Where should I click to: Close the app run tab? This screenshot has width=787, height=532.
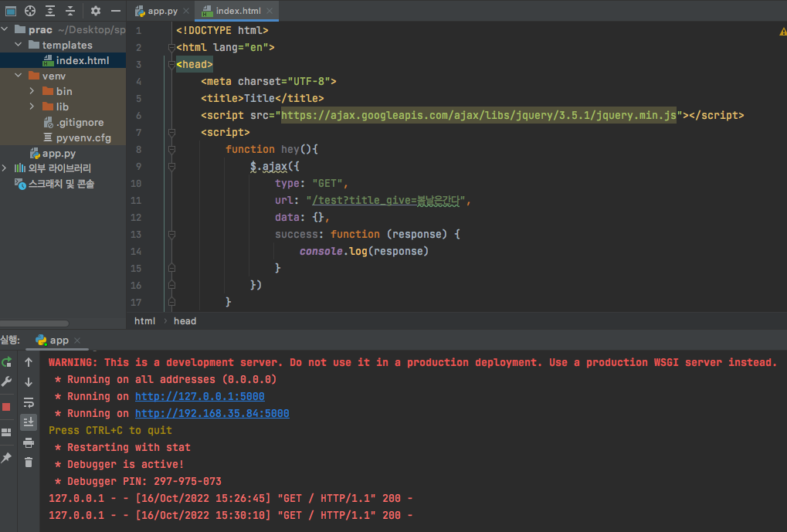click(x=77, y=341)
